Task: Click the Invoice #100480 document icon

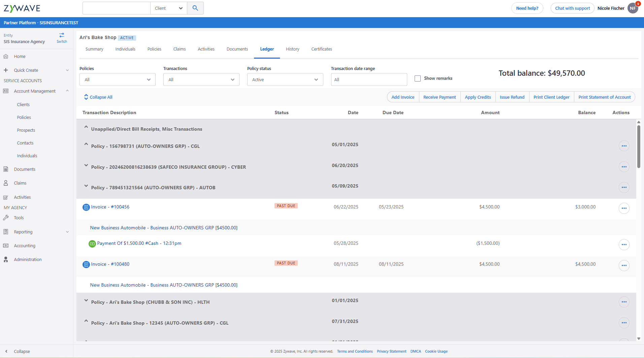Action: (86, 264)
